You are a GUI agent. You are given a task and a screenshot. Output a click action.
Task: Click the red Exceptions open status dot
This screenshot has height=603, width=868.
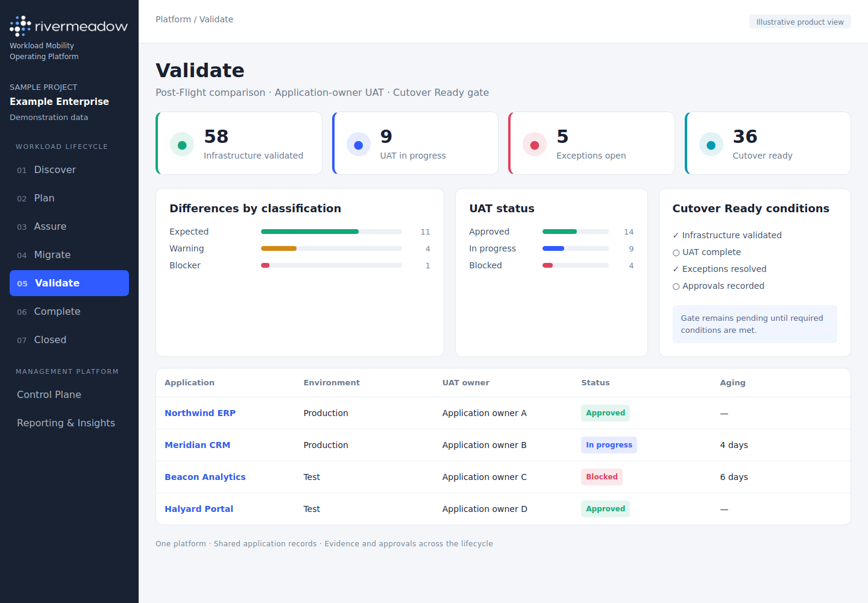[535, 145]
